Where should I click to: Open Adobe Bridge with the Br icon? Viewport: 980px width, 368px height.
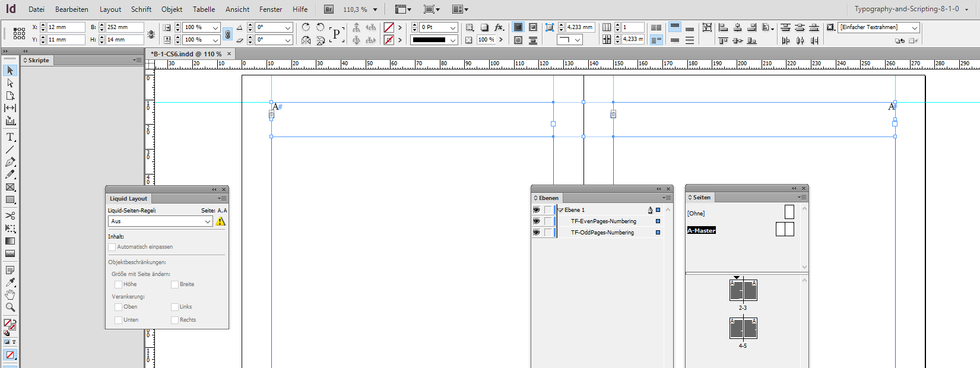tap(328, 9)
